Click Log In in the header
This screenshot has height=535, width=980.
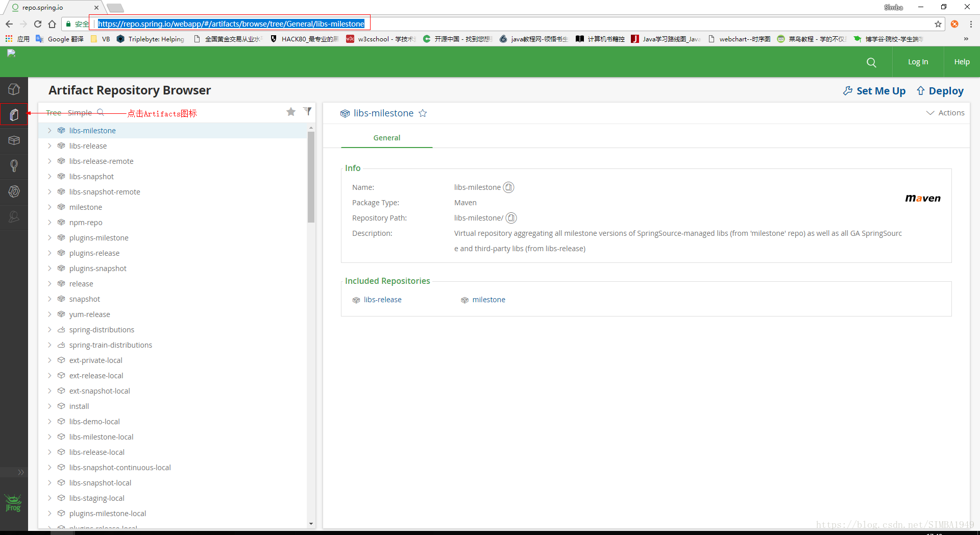[918, 62]
